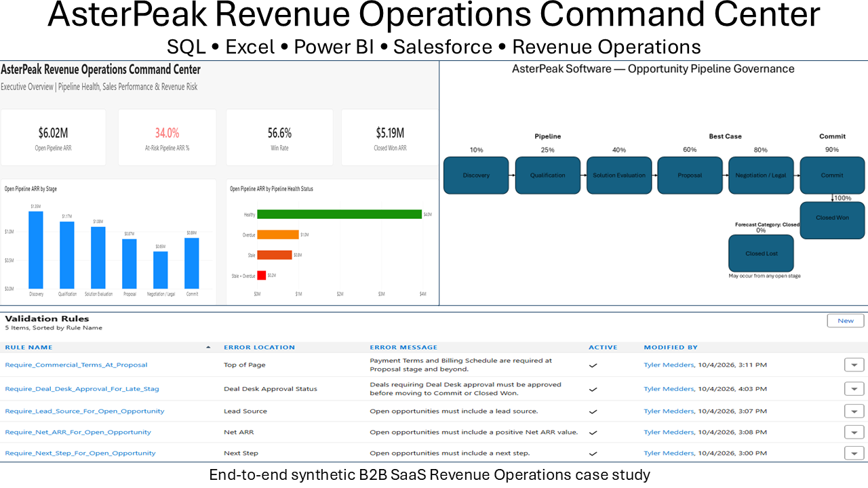Select the Closed Lost stage box
This screenshot has height=488, width=868.
coord(761,253)
